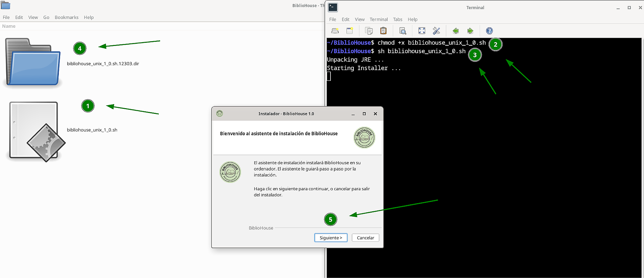Image resolution: width=644 pixels, height=278 pixels.
Task: Click Siguiente to continue installation
Action: (x=331, y=238)
